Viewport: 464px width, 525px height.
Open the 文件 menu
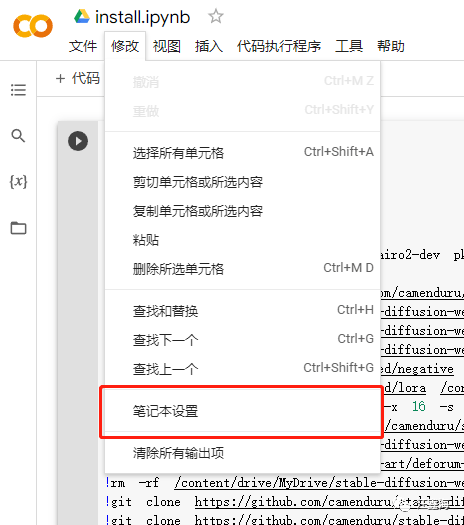[x=83, y=46]
